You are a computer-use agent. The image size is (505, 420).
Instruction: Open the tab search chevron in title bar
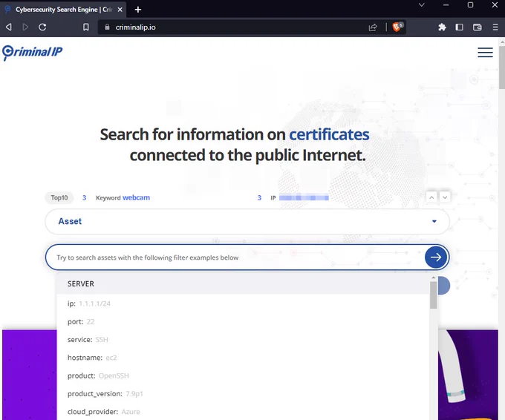pyautogui.click(x=422, y=5)
